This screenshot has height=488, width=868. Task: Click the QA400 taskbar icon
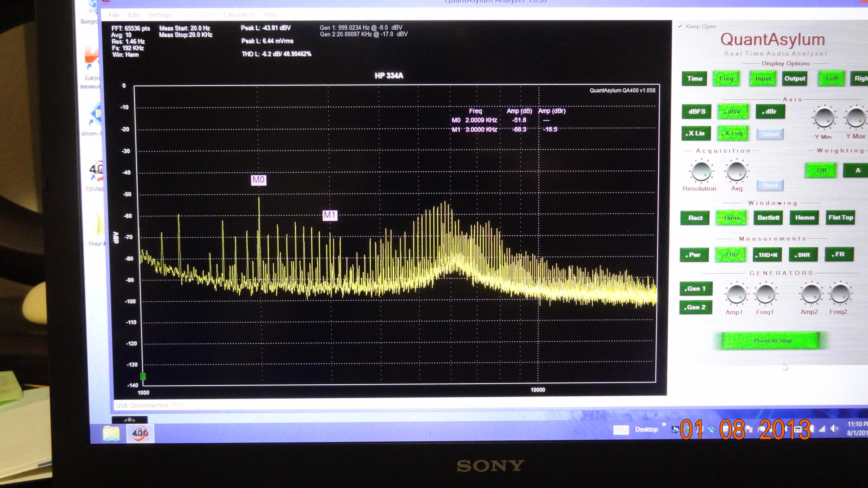140,433
